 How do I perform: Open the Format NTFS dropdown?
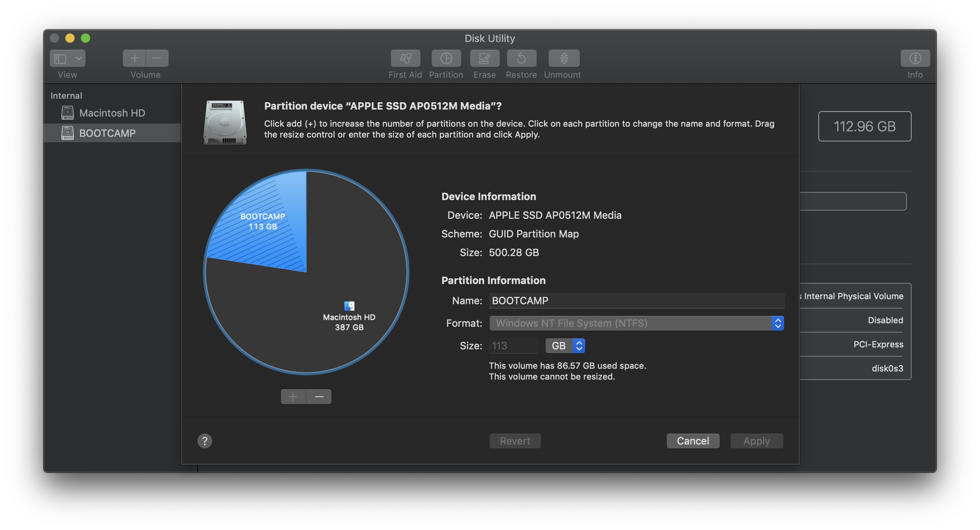636,323
